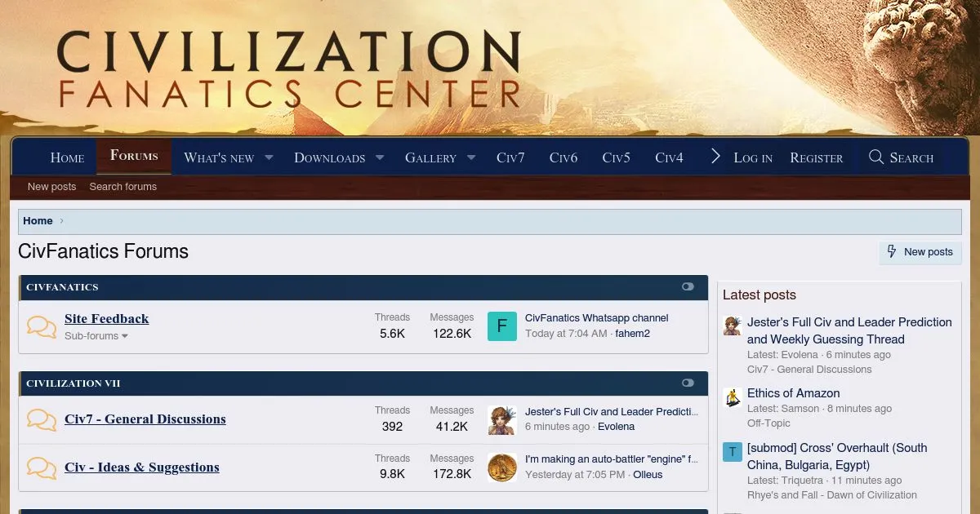The image size is (980, 514).
Task: Collapse the CivFanatics category toggle
Action: (x=688, y=287)
